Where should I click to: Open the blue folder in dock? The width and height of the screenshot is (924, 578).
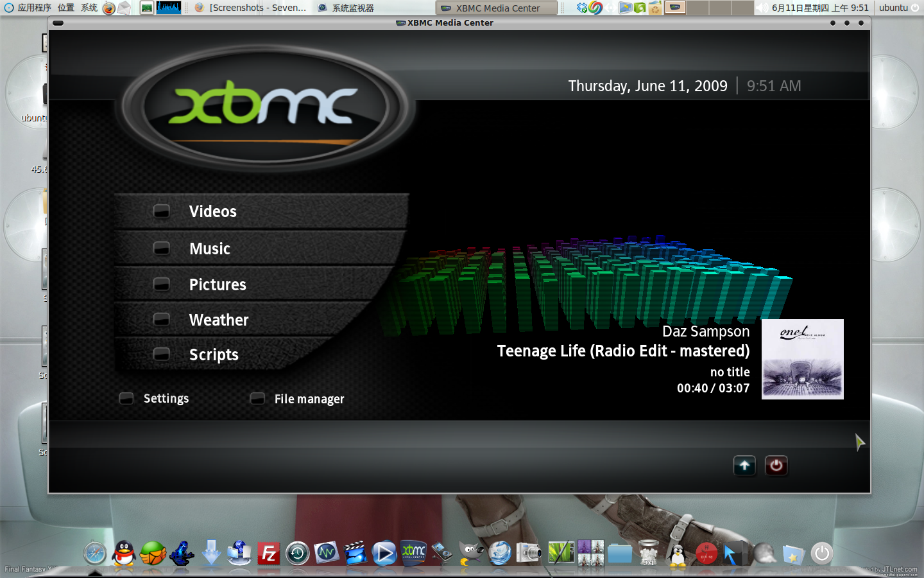620,554
